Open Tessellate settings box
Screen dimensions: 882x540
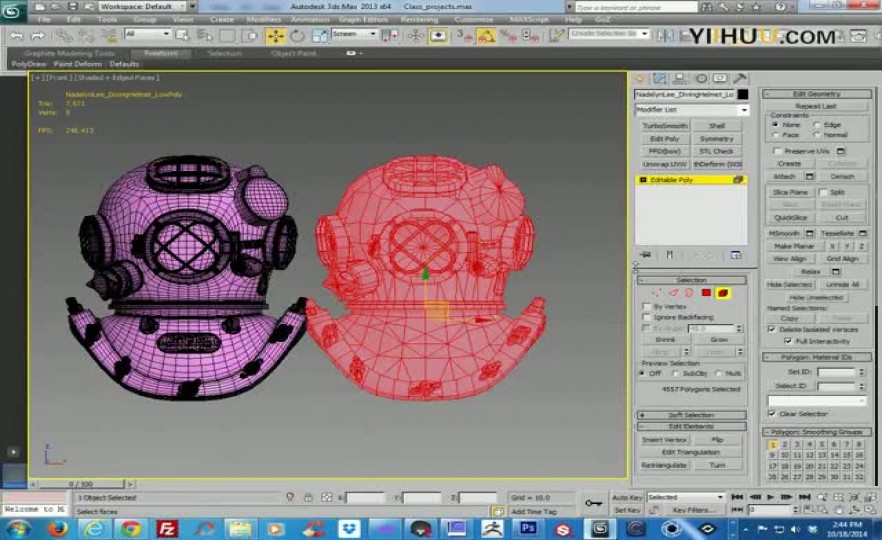tap(863, 233)
